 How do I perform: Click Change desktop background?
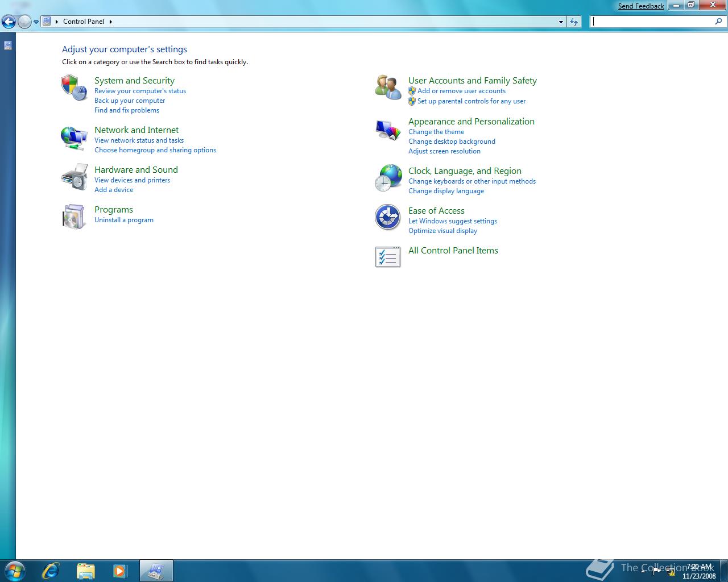tap(452, 142)
